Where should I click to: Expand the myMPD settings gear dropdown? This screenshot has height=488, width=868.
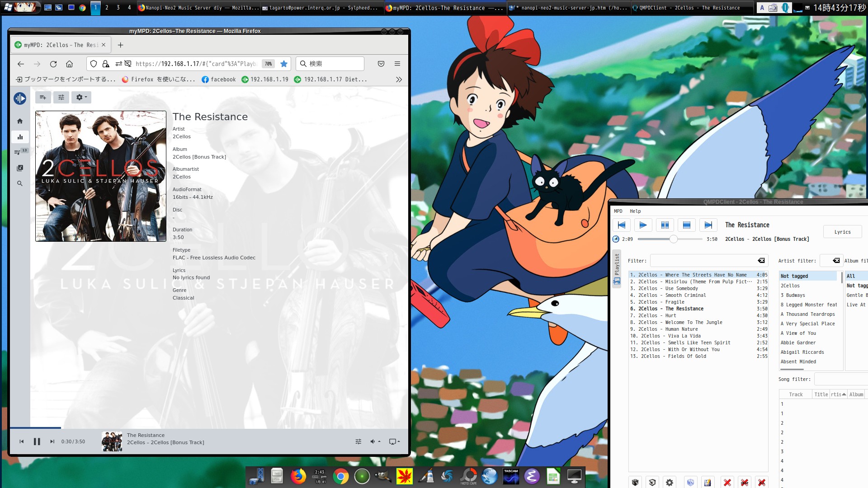[81, 97]
